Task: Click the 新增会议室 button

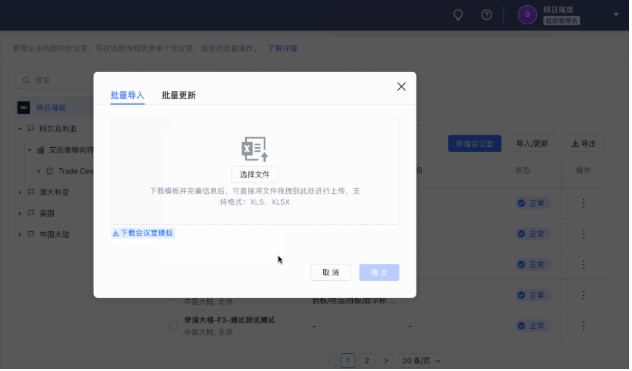Action: point(476,144)
